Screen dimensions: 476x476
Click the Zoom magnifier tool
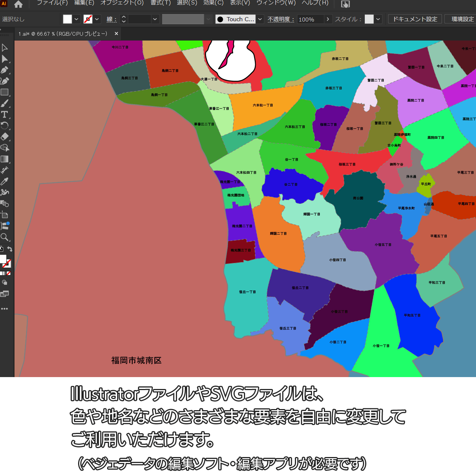pos(5,237)
